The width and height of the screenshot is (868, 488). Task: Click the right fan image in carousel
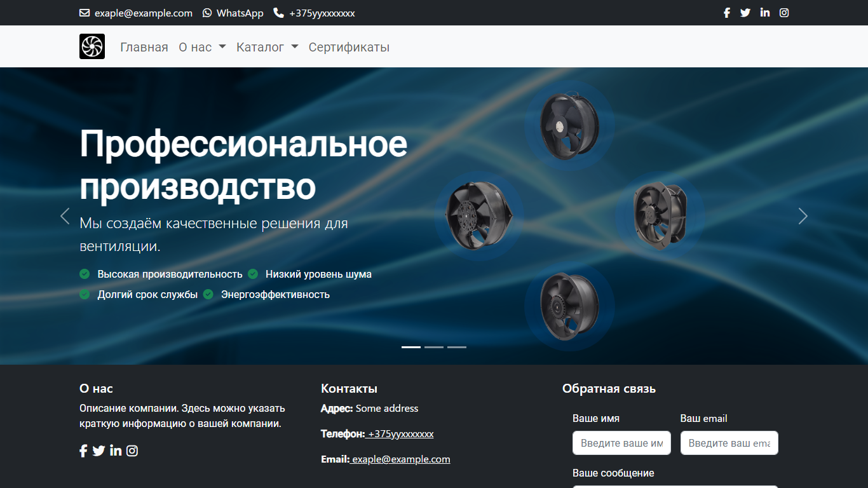pyautogui.click(x=660, y=215)
